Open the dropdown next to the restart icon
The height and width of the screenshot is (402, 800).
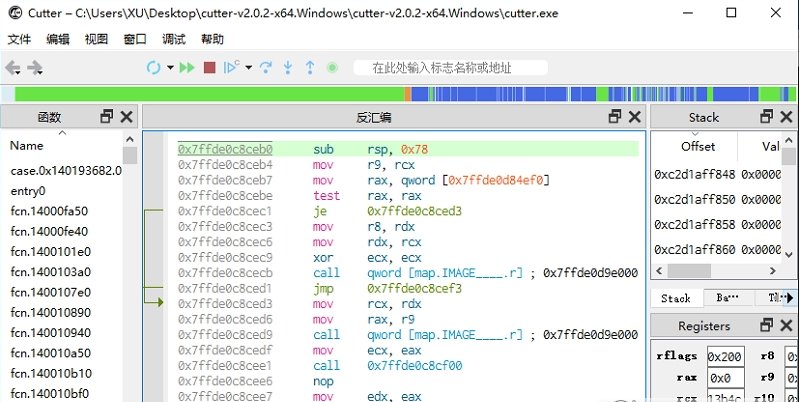(x=170, y=67)
